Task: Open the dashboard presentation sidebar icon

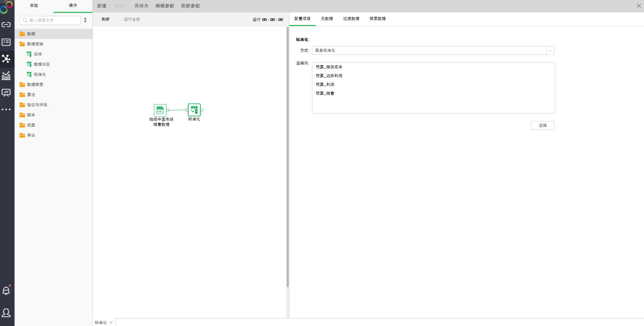Action: [x=6, y=93]
